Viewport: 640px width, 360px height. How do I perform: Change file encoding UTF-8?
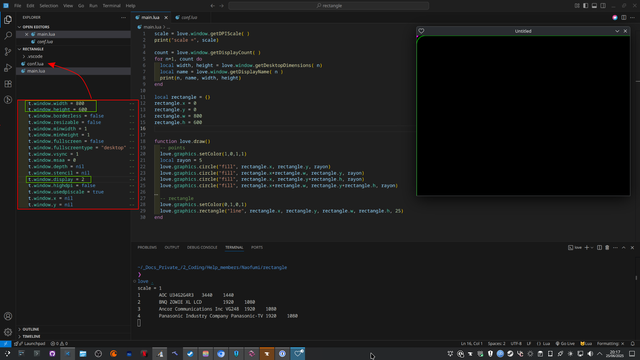click(x=516, y=344)
